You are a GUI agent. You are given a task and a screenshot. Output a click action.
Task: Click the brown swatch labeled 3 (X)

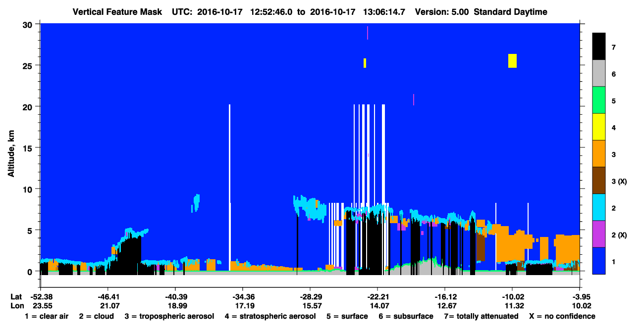(x=599, y=180)
